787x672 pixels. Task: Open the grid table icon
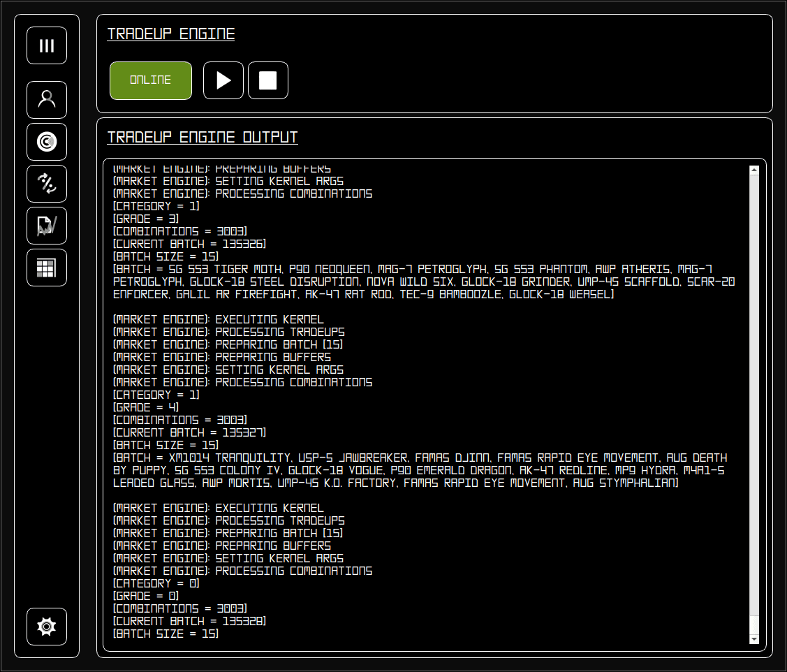[x=47, y=268]
